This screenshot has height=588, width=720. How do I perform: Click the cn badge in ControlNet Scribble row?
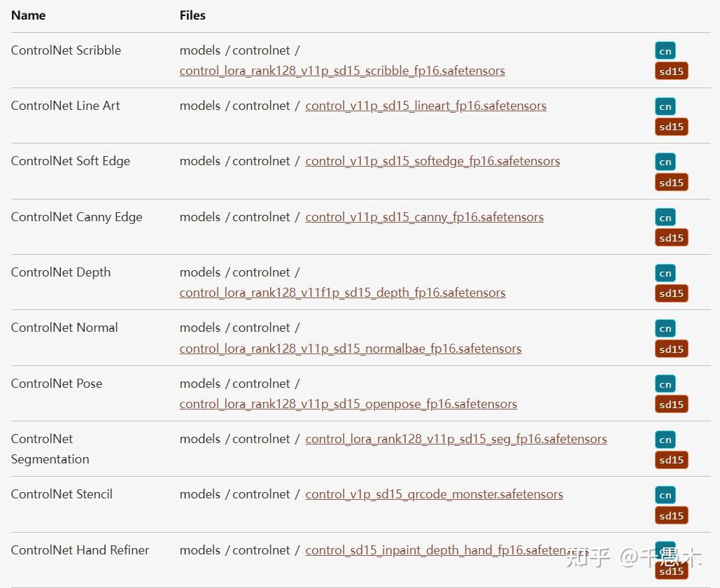[665, 51]
